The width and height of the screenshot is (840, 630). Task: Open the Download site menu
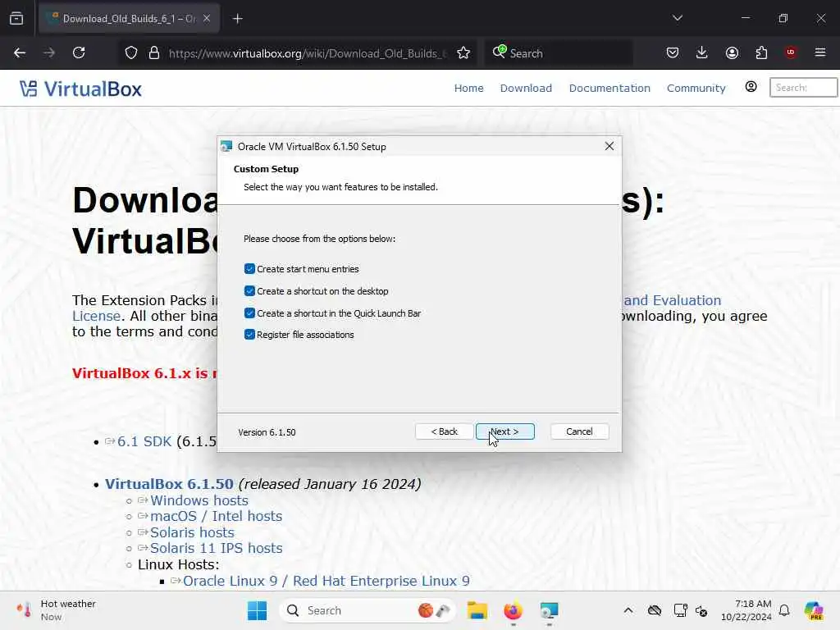(526, 89)
